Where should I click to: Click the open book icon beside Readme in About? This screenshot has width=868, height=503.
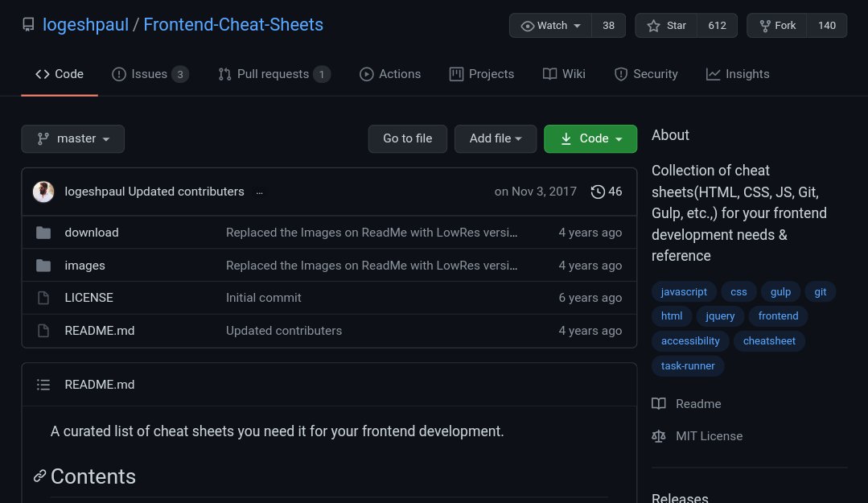659,404
